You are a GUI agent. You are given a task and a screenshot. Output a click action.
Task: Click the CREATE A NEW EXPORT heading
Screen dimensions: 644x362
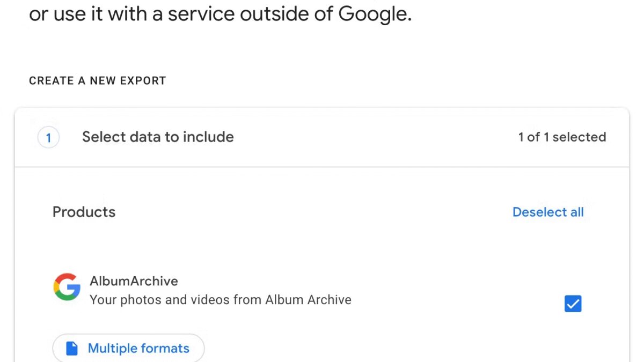tap(97, 81)
